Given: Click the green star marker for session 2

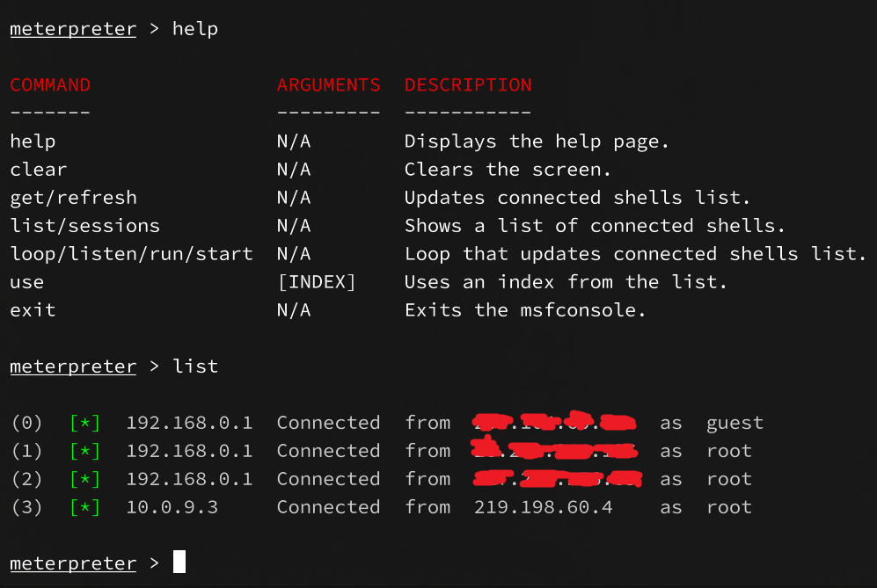Looking at the screenshot, I should (x=84, y=479).
